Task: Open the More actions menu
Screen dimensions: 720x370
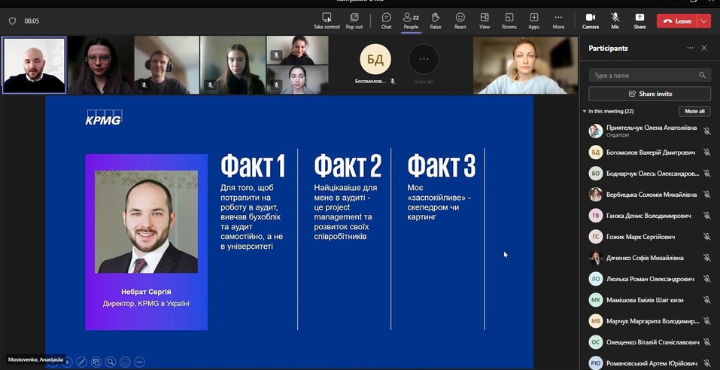Action: click(x=558, y=21)
